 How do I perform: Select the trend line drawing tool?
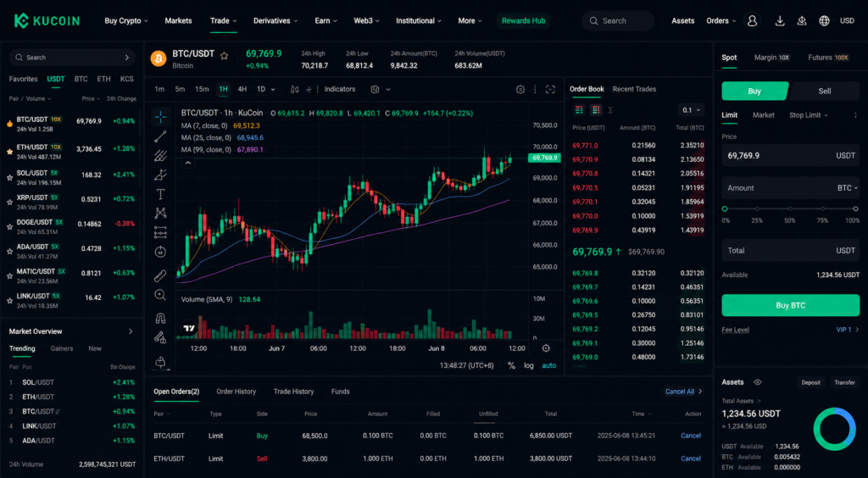tap(160, 136)
